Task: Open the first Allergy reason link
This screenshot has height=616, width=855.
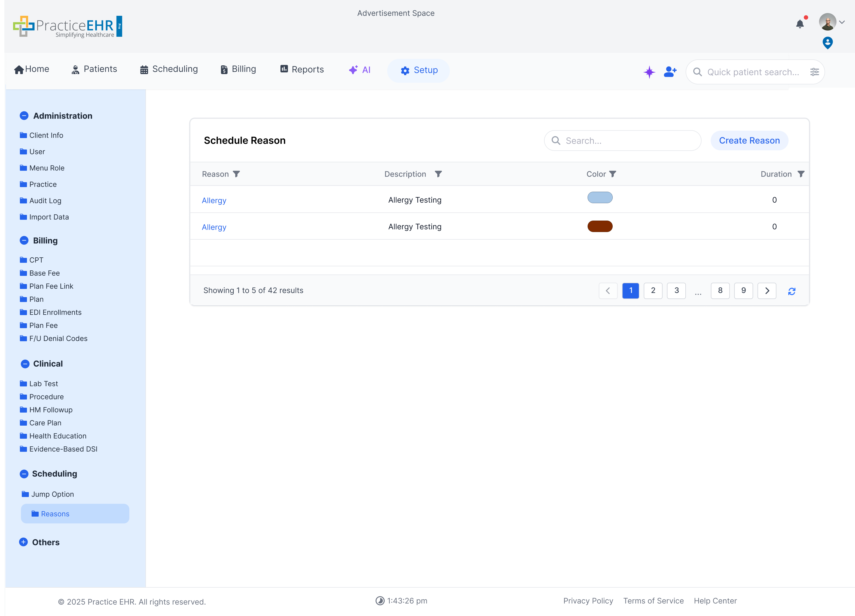Action: [x=214, y=200]
